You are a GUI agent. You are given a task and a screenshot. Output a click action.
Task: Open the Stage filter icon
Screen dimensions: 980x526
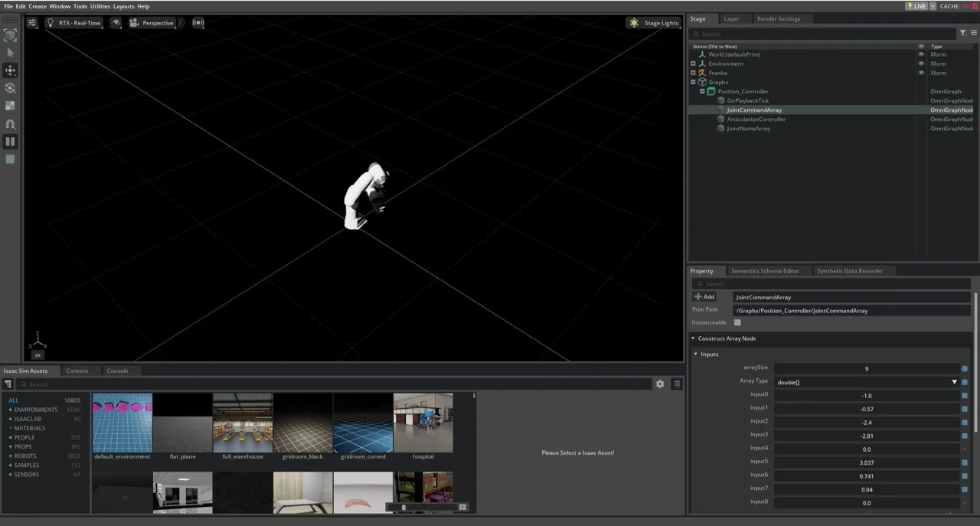(x=962, y=34)
